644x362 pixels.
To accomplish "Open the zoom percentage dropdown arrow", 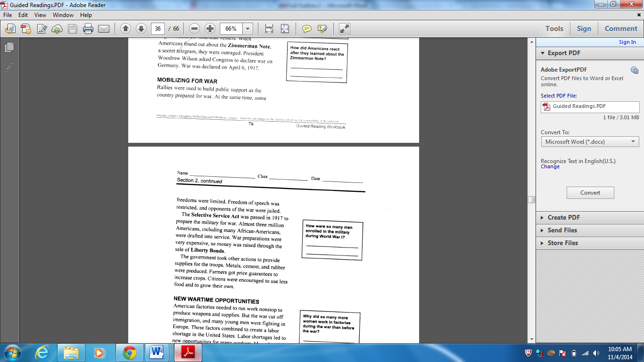I will point(248,29).
